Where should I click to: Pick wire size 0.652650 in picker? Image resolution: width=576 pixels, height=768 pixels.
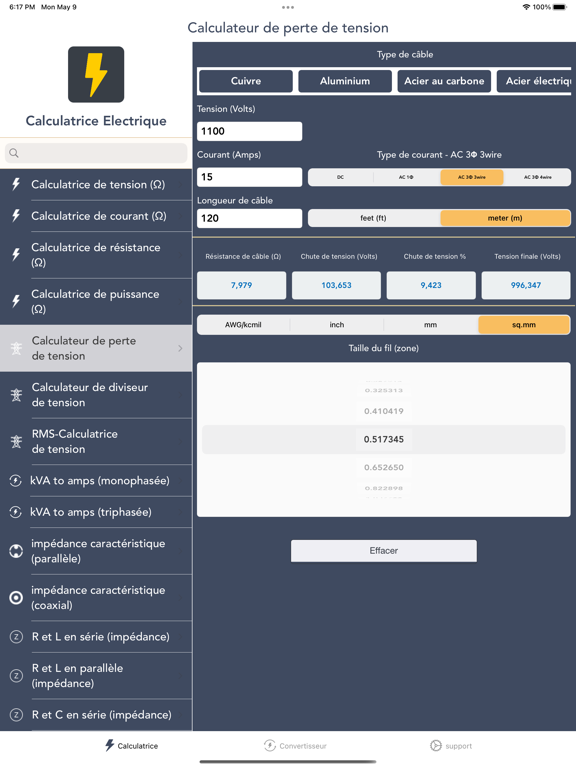(384, 467)
